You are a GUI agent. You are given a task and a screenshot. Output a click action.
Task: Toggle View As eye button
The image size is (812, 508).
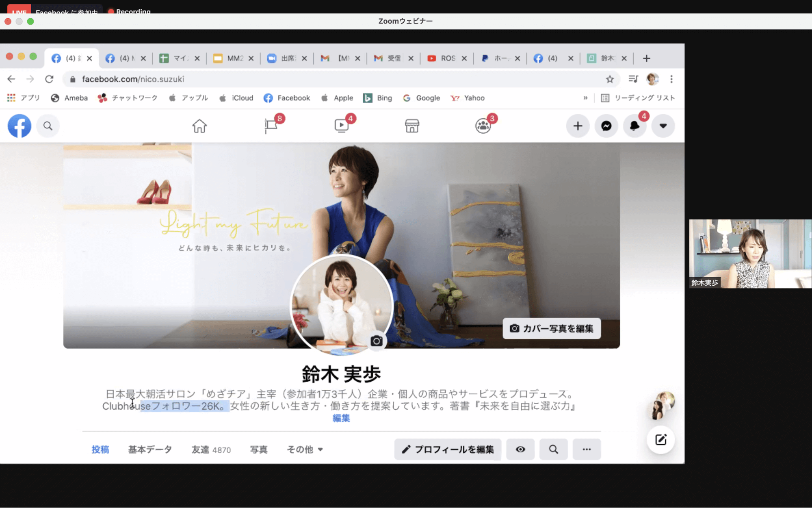pyautogui.click(x=520, y=449)
